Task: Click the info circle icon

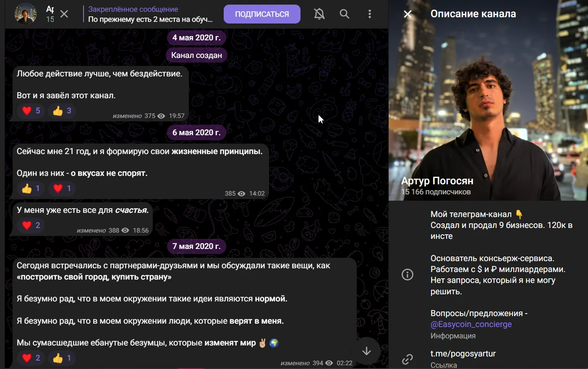Action: (x=408, y=275)
